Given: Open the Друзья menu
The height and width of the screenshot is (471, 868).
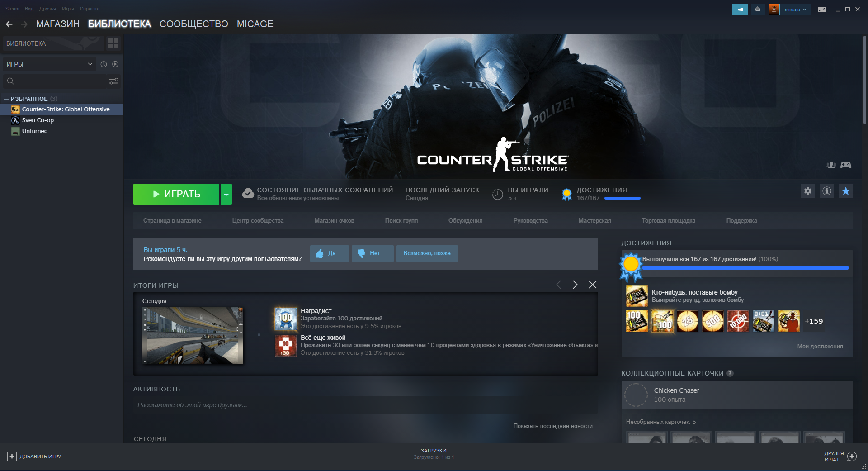Looking at the screenshot, I should coord(47,9).
